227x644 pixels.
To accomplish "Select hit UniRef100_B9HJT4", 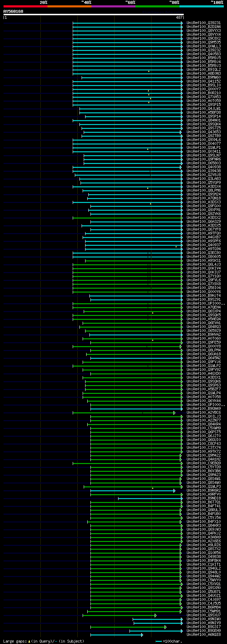I will pyautogui.click(x=204, y=296).
